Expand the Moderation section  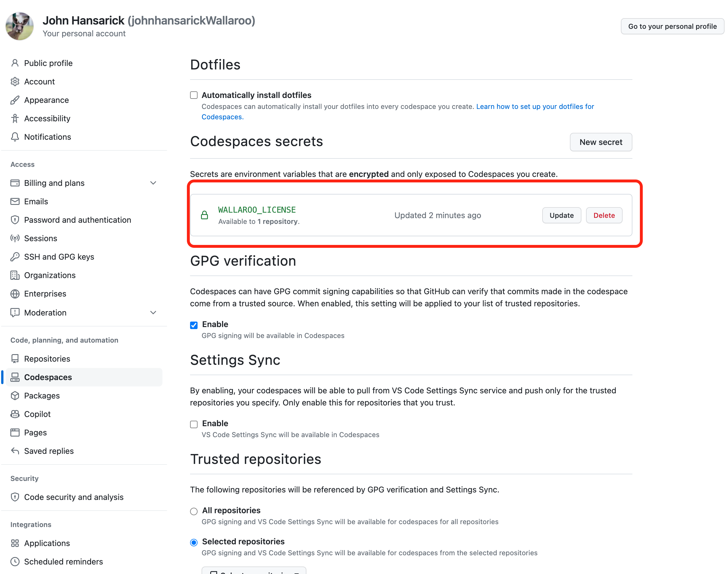(153, 313)
